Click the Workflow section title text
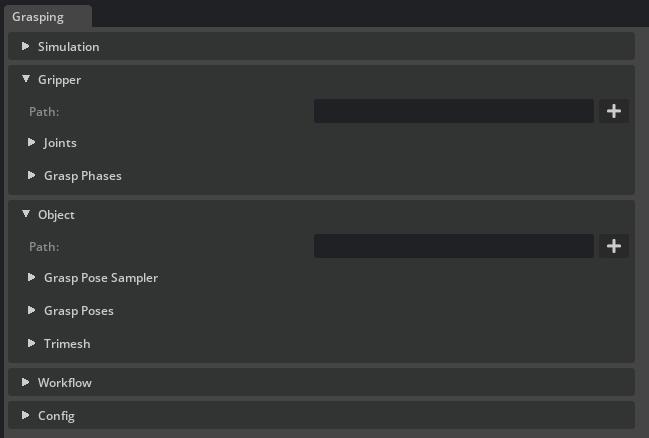The image size is (649, 438). click(x=65, y=383)
